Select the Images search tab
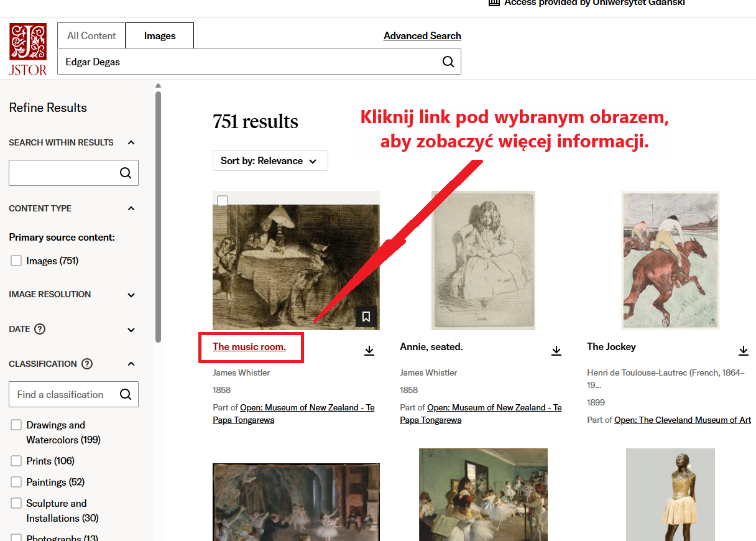 click(160, 35)
